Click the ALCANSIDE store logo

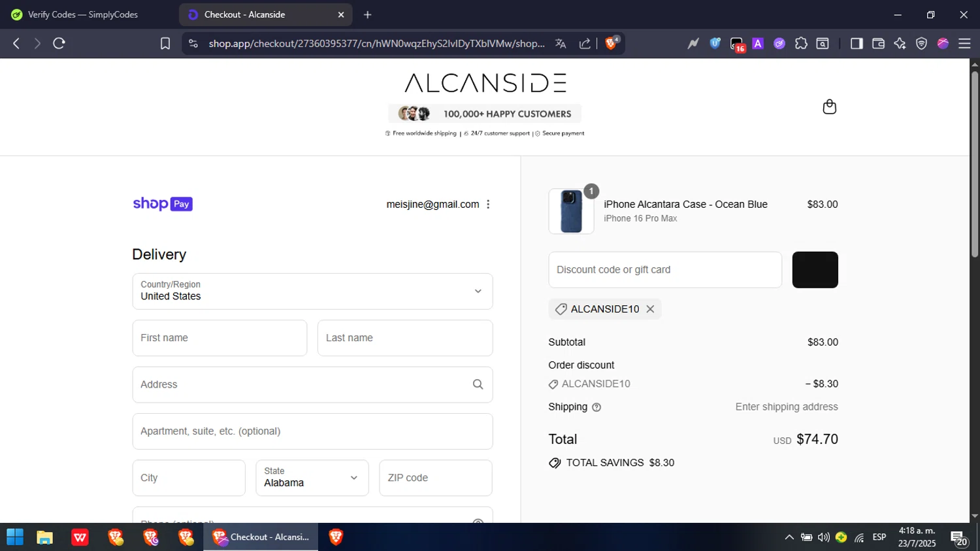point(485,83)
